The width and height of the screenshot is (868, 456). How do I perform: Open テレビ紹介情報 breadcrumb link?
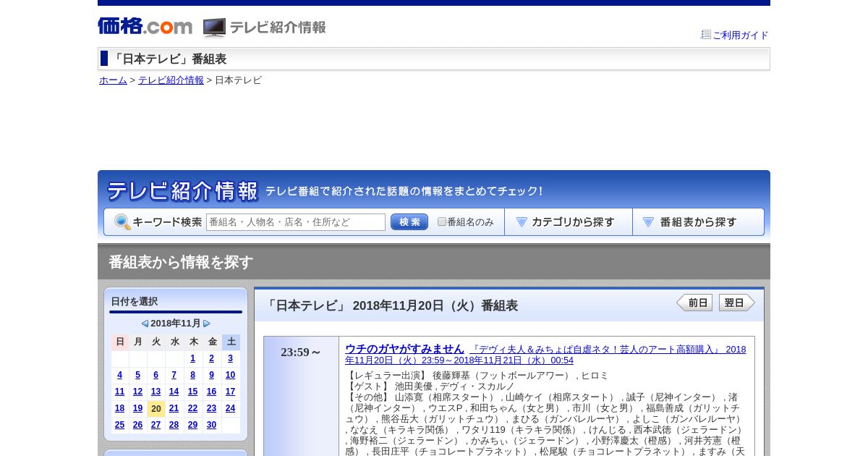pyautogui.click(x=171, y=80)
